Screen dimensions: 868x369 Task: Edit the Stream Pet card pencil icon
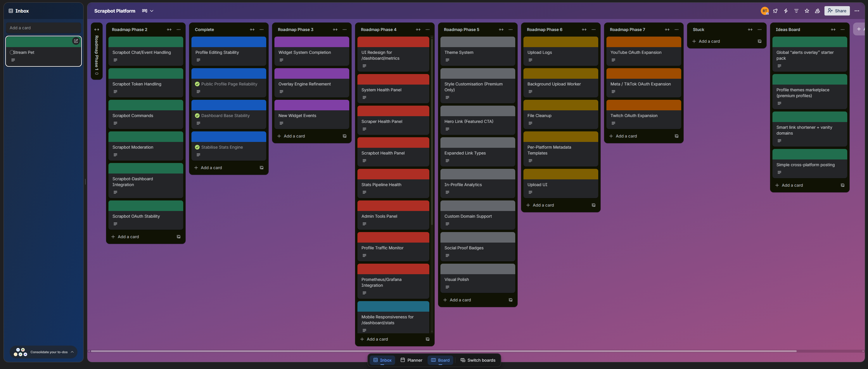pyautogui.click(x=76, y=41)
